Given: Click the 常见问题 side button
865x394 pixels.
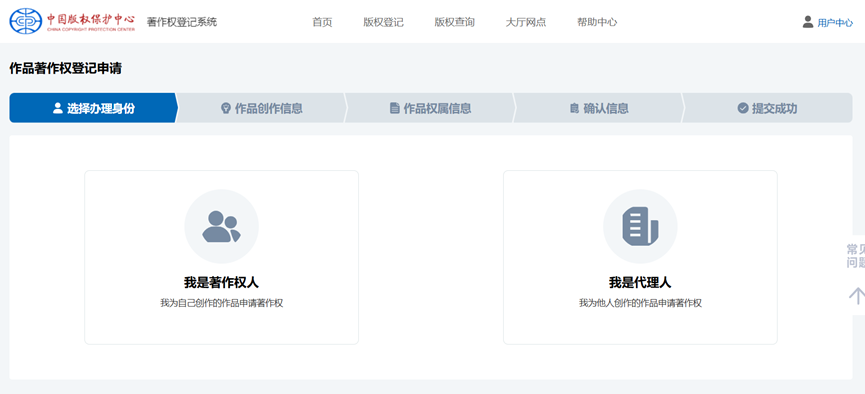Looking at the screenshot, I should click(x=856, y=256).
